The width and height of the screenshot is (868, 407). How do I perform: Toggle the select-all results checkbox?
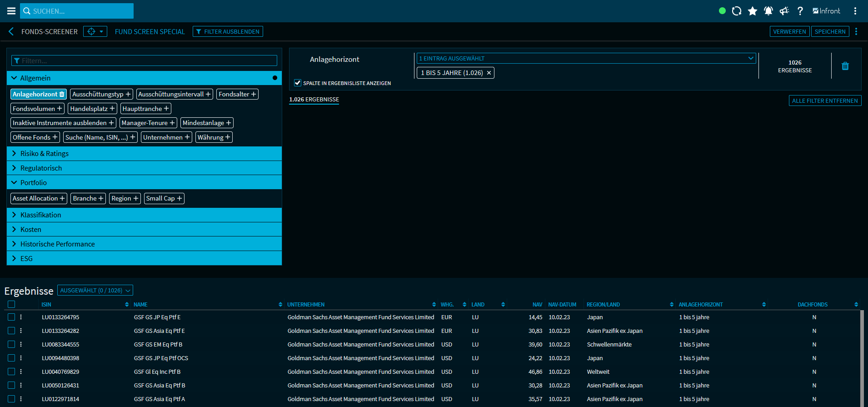pyautogui.click(x=12, y=304)
